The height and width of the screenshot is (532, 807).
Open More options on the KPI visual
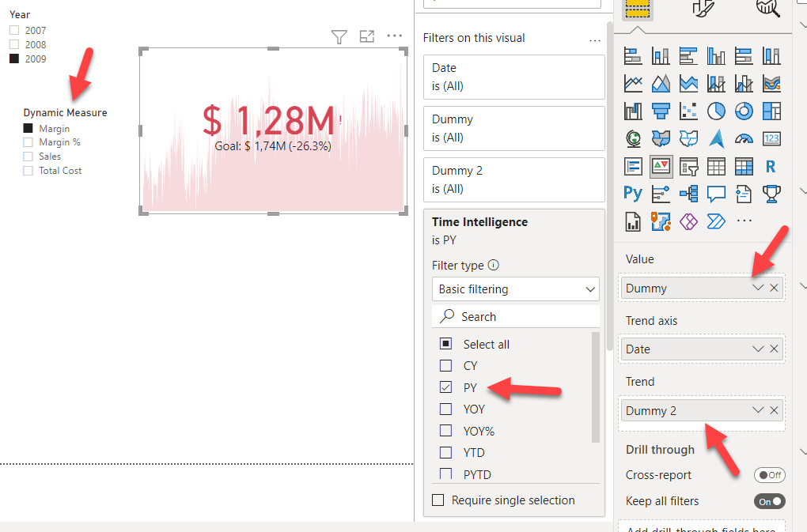tap(395, 36)
